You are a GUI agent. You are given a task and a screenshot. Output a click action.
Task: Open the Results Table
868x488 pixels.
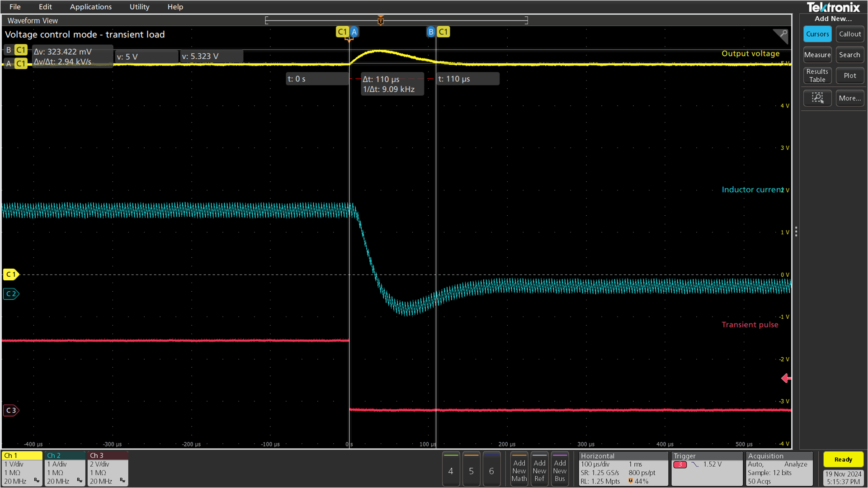tap(817, 76)
